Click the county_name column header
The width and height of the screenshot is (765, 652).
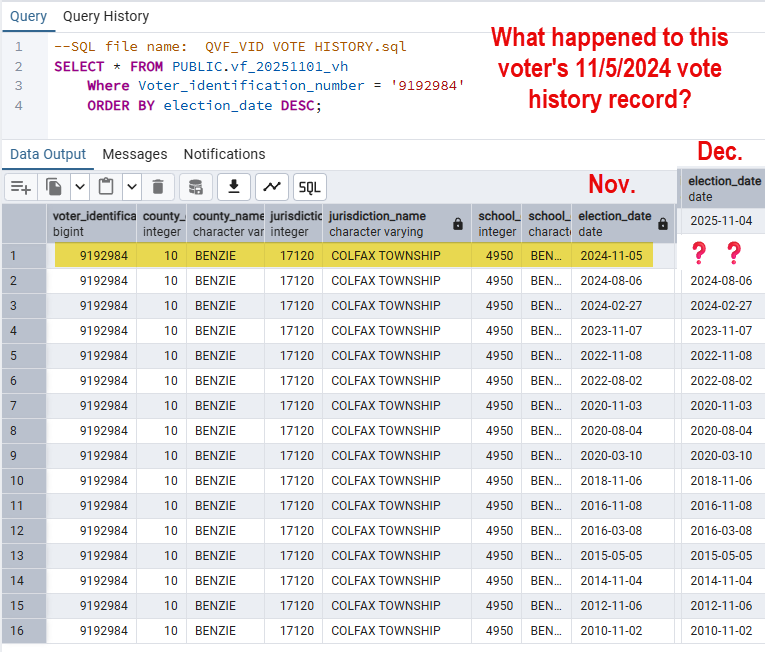click(x=225, y=224)
